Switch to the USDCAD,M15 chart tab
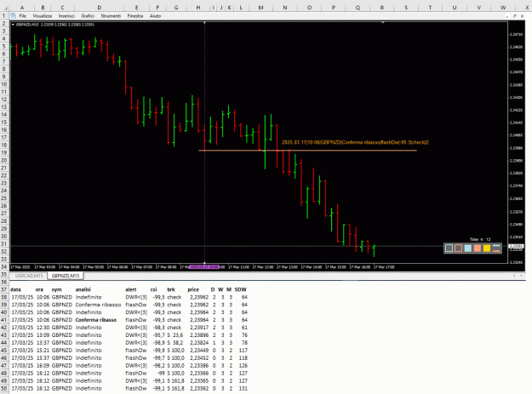This screenshot has height=394, width=532. coord(29,276)
